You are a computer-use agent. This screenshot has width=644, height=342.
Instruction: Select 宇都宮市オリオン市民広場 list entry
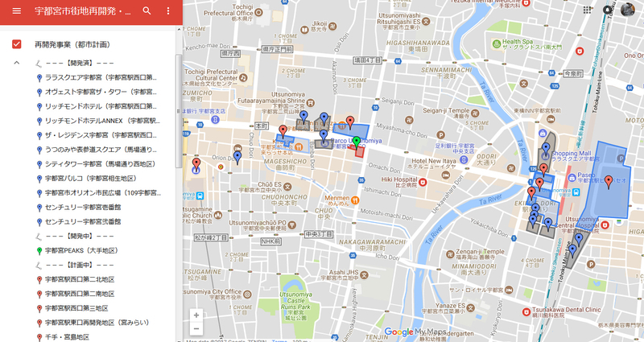(x=103, y=192)
